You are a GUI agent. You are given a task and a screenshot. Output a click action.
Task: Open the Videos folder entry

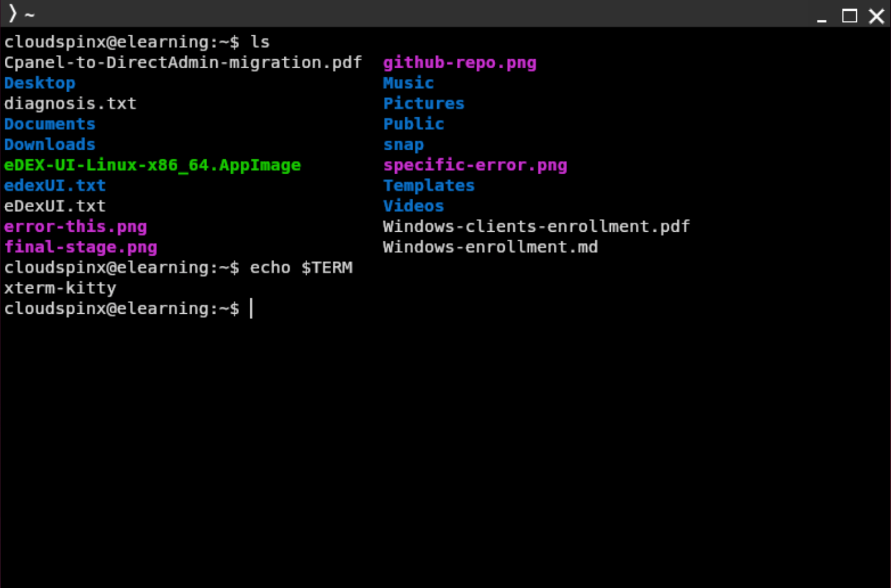coord(413,206)
